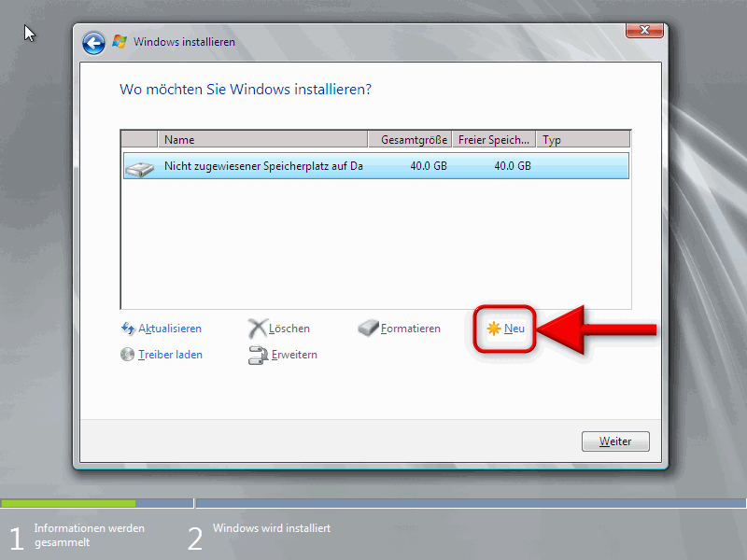Open the Treiber laden link

170,355
